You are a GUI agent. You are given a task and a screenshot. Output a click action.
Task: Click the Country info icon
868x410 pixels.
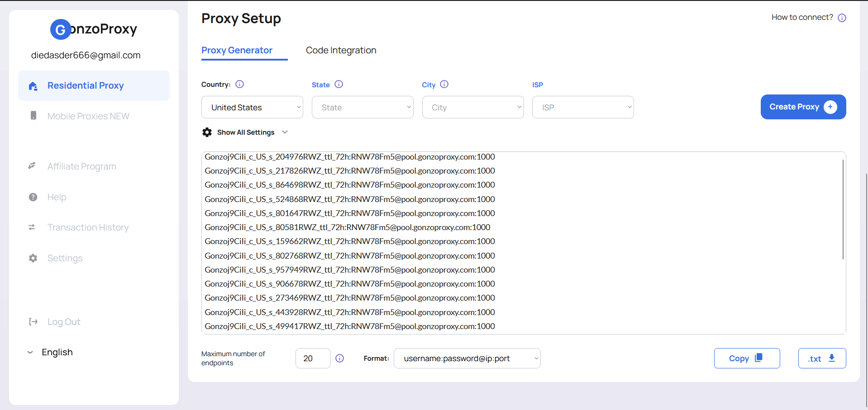pos(240,84)
